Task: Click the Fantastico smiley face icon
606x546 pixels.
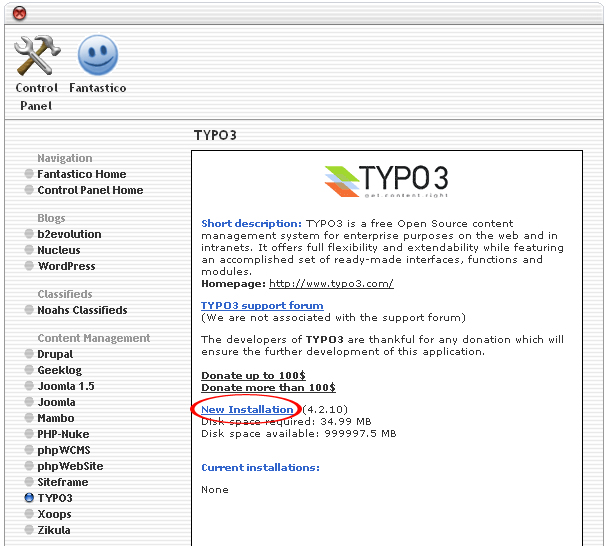Action: point(98,55)
